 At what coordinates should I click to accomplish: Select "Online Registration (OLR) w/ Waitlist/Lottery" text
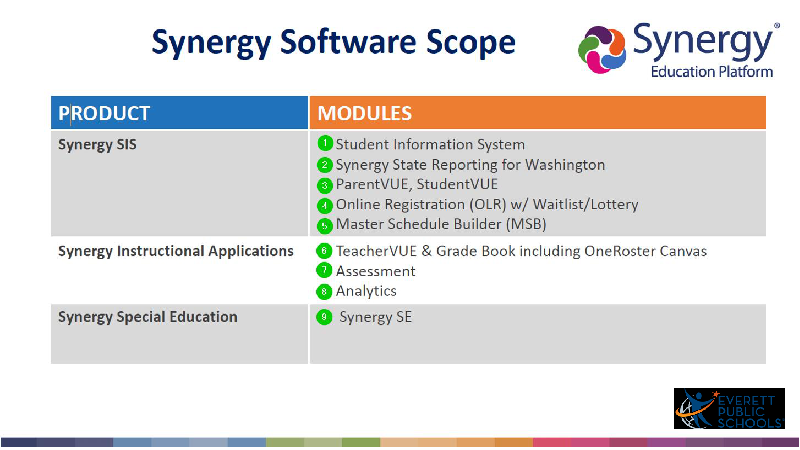tap(487, 205)
